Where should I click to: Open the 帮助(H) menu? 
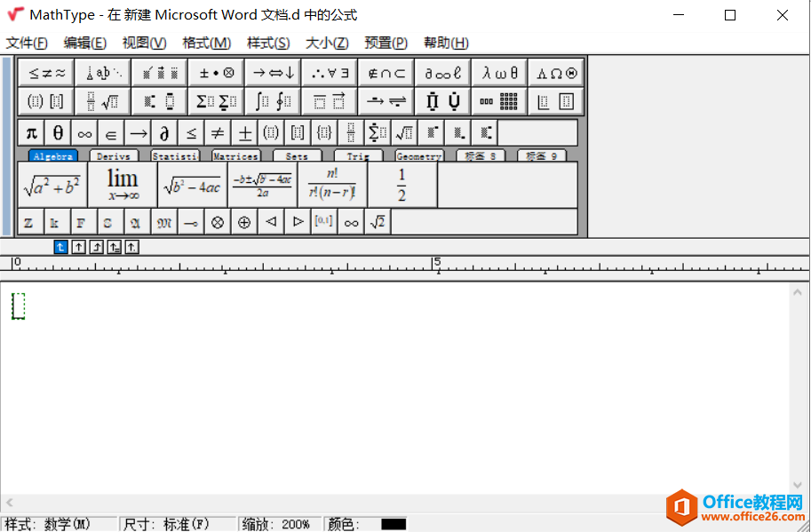(x=446, y=43)
